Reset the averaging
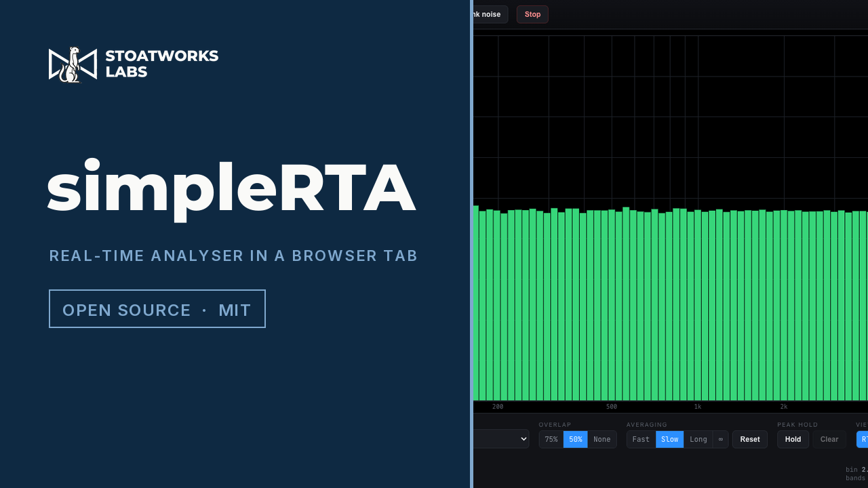Screen dimensions: 868x488 750,439
